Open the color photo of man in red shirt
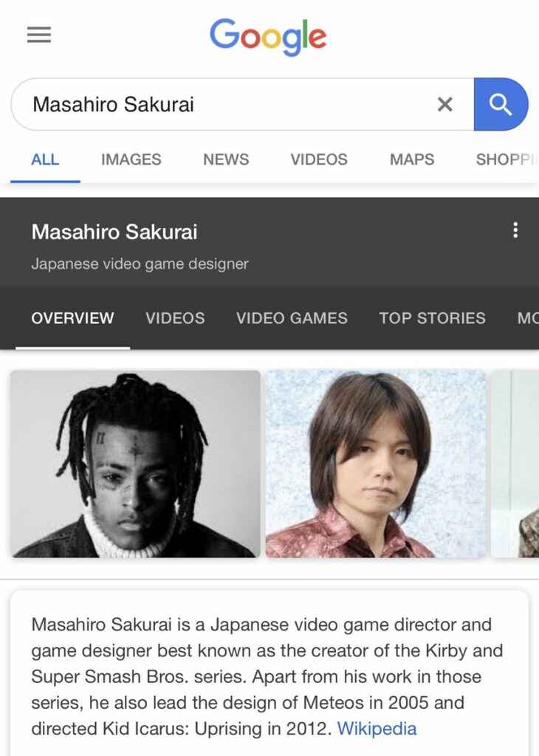Viewport: 539px width, 756px height. click(376, 464)
